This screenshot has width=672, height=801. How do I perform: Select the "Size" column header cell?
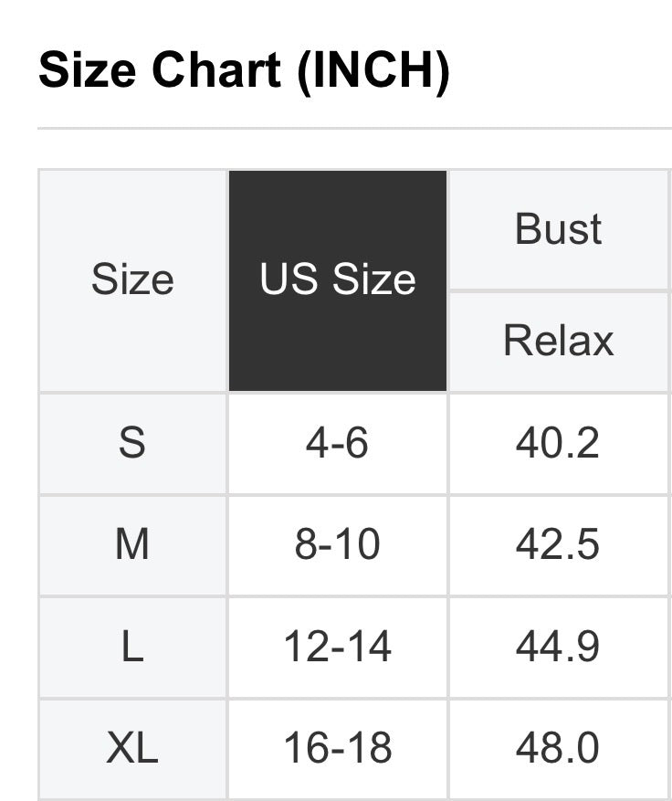132,279
